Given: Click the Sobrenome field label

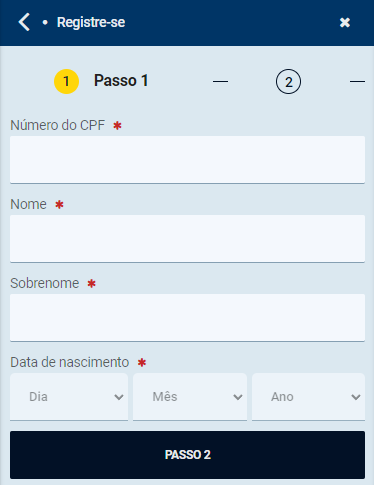Looking at the screenshot, I should coord(45,283).
